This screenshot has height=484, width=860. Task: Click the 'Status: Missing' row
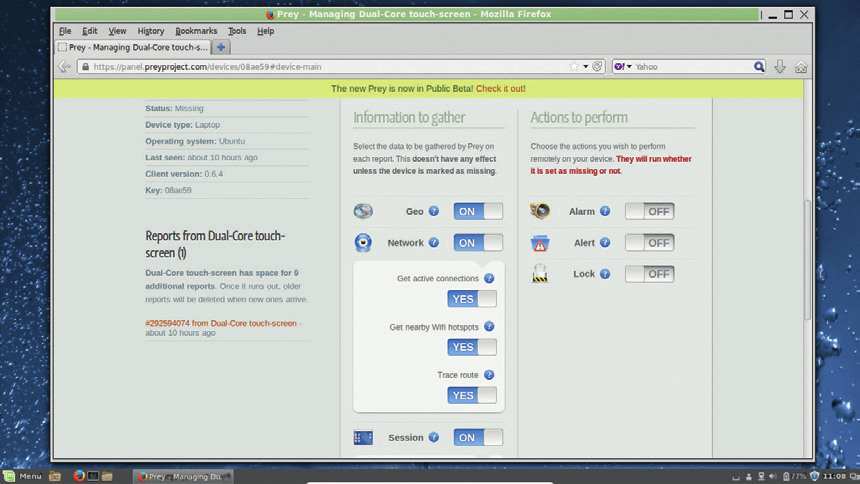click(x=227, y=108)
